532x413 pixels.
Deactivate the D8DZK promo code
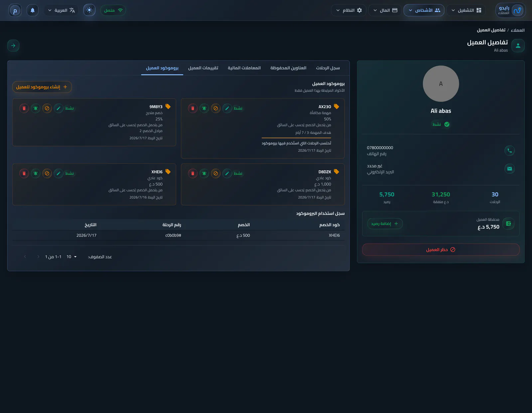(216, 173)
